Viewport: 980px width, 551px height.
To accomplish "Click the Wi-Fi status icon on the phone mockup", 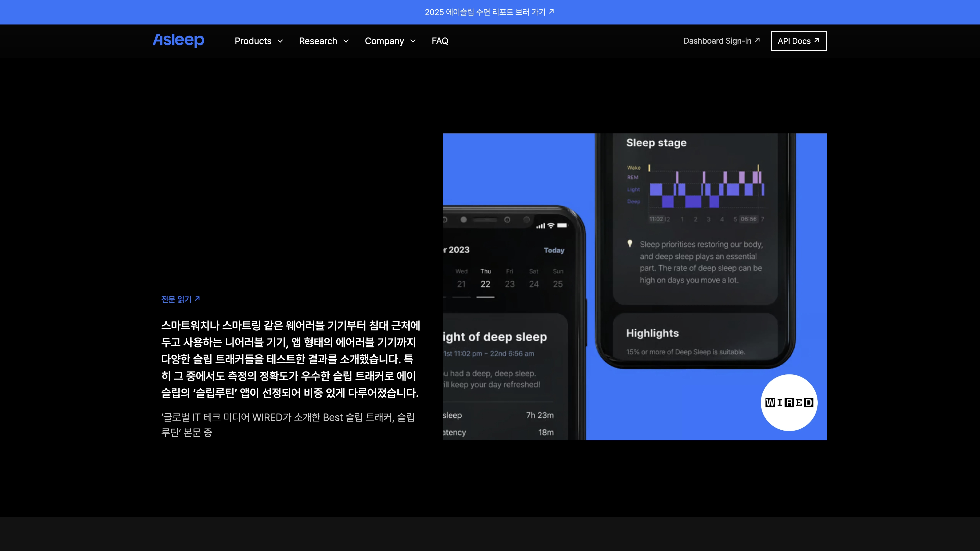I will (x=550, y=226).
